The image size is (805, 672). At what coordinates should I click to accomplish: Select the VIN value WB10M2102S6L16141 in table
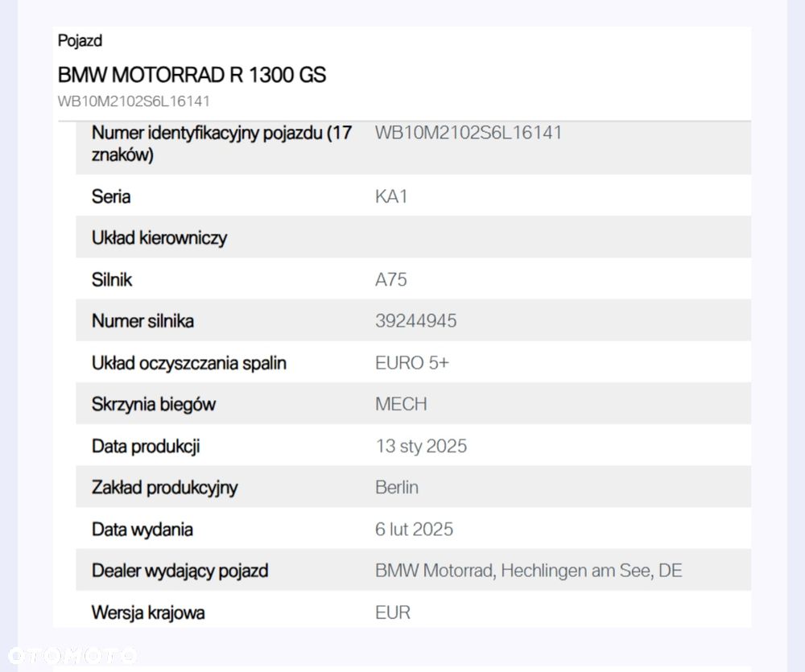tap(469, 133)
